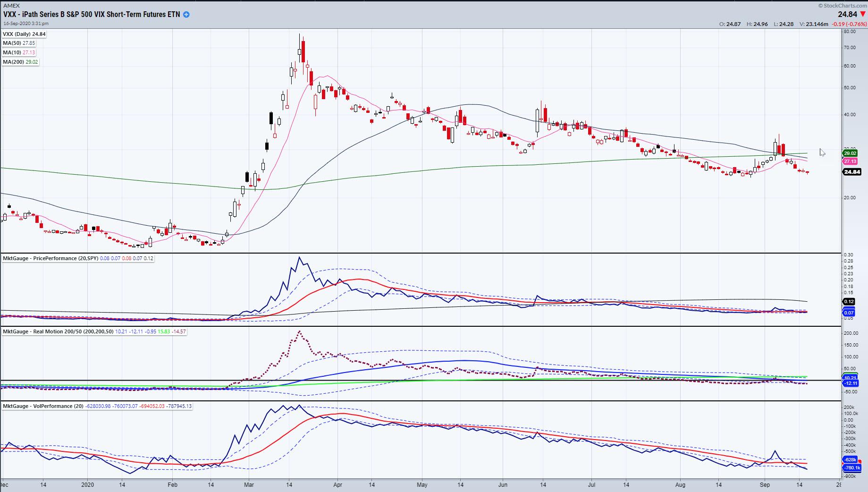Image resolution: width=868 pixels, height=492 pixels.
Task: Click the VXX iPath Series B chart title
Action: [92, 14]
